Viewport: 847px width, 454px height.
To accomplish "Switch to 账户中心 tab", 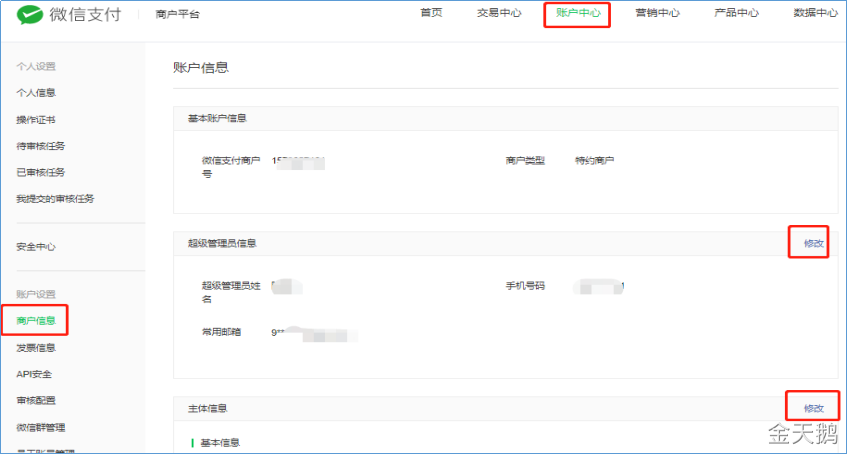I will 578,13.
